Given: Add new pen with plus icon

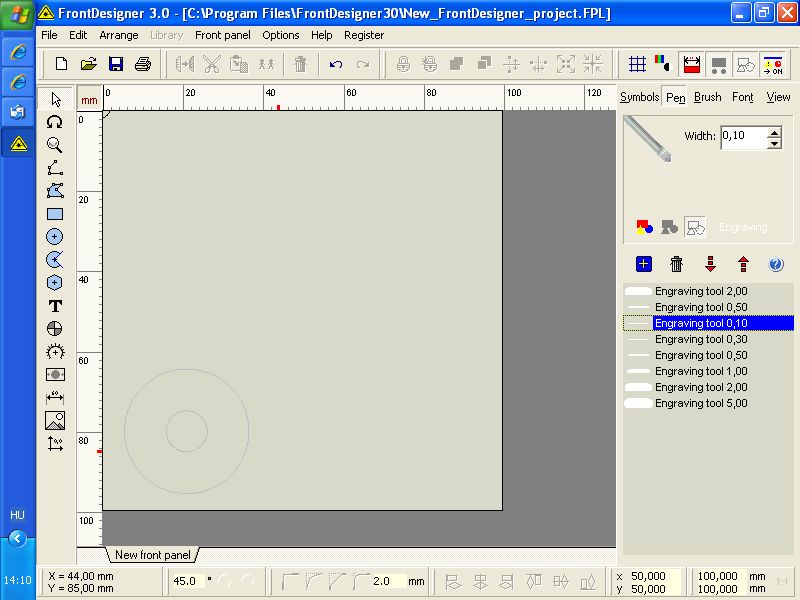Looking at the screenshot, I should tap(644, 264).
